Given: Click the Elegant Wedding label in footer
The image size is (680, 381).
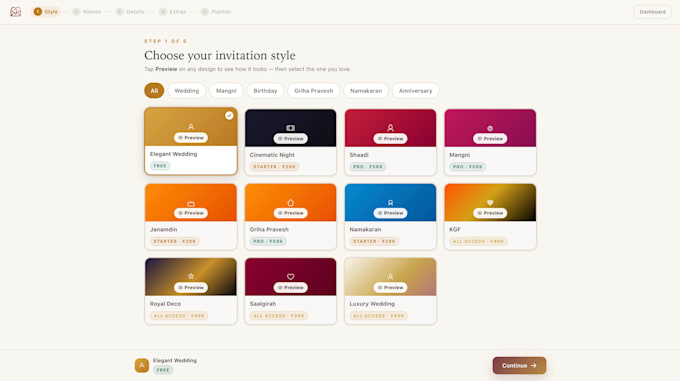Looking at the screenshot, I should click(175, 360).
